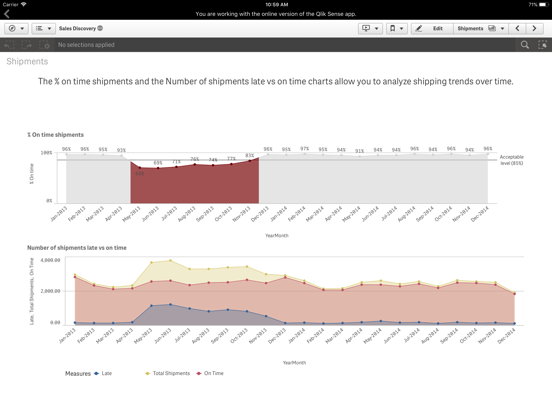
Task: Click the 'No selections applied' text
Action: tap(86, 45)
